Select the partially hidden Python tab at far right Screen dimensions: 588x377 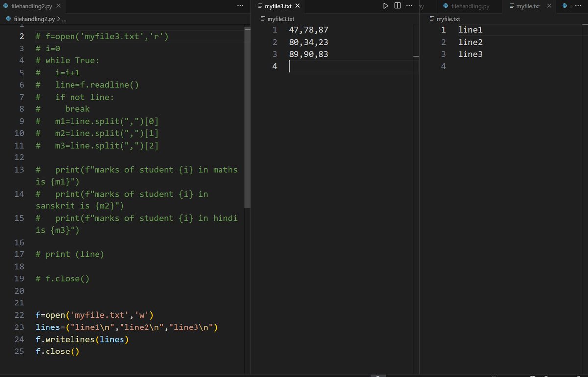point(565,6)
